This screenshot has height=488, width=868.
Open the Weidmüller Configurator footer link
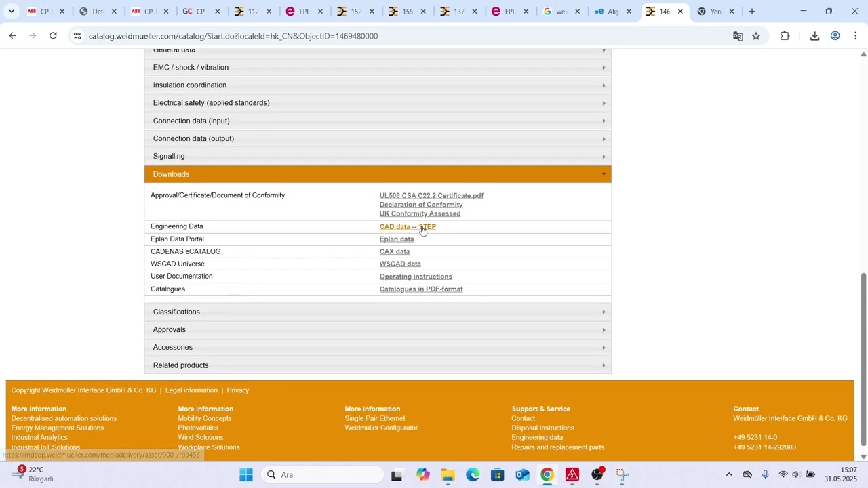[x=381, y=428]
